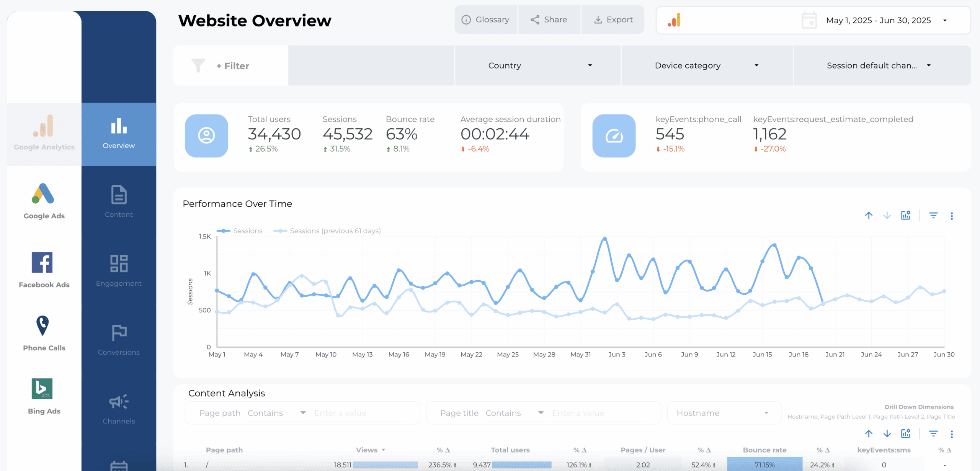Click the speedometer key events icon
This screenshot has width=980, height=471.
point(614,136)
